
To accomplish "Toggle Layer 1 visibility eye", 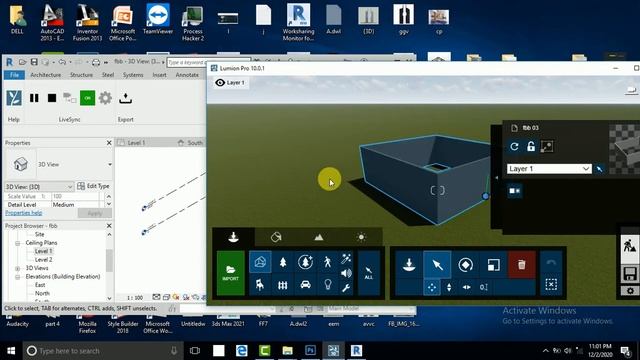I will coord(220,83).
